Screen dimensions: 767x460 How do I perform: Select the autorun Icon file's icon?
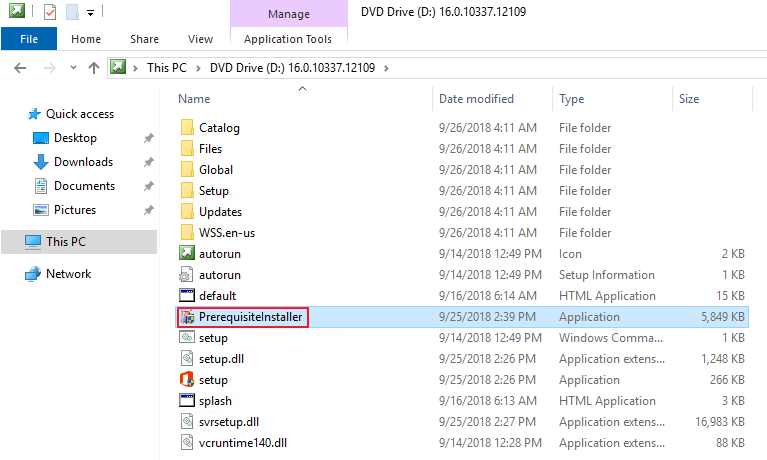pos(187,253)
